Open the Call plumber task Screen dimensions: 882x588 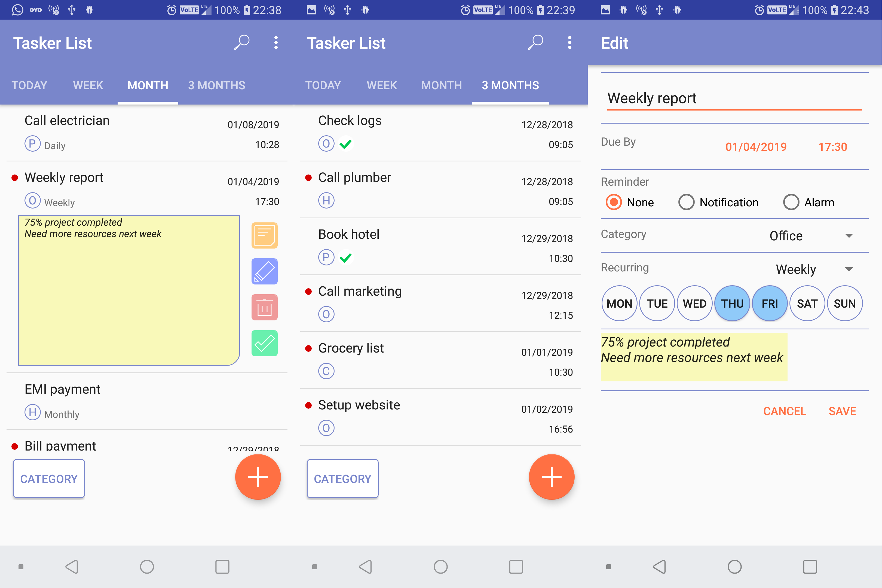[441, 190]
